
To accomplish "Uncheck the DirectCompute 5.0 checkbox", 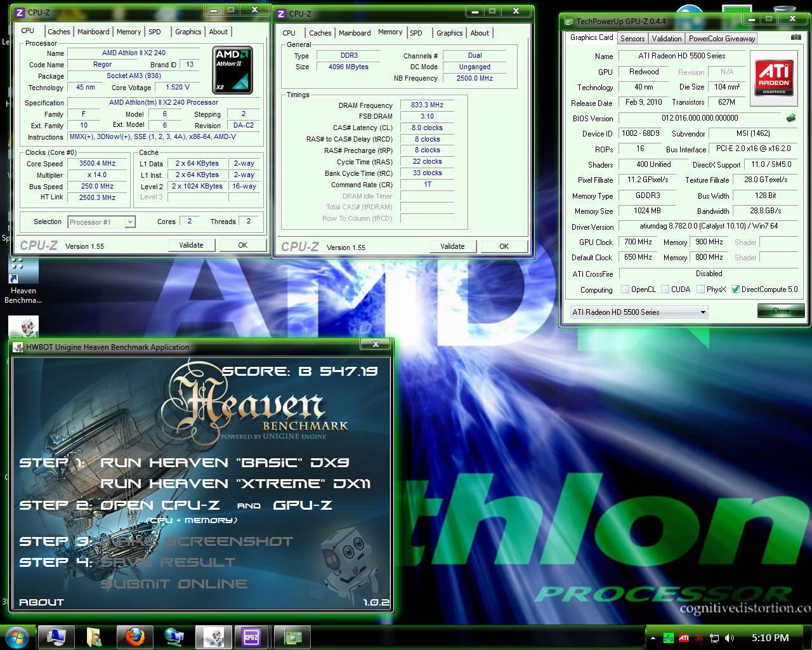I will pyautogui.click(x=735, y=289).
